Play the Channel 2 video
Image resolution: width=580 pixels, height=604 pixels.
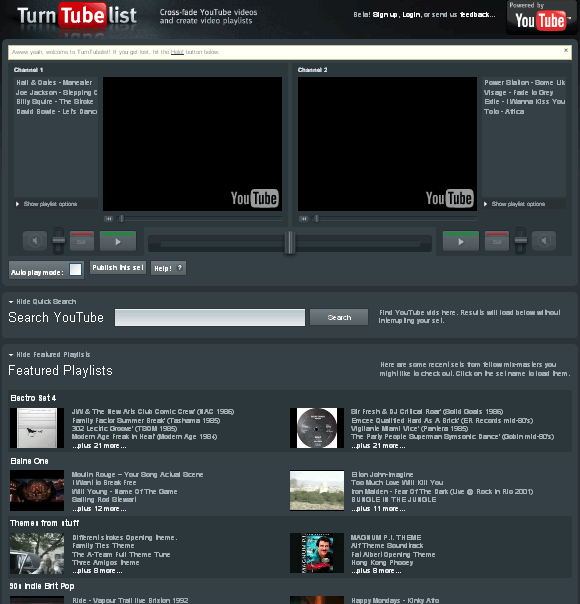[x=461, y=241]
